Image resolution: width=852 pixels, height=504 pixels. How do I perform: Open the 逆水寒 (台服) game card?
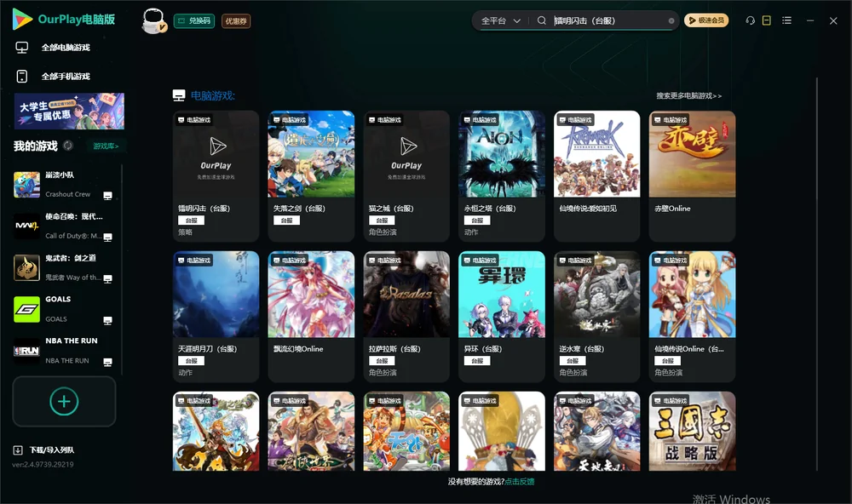coord(596,317)
